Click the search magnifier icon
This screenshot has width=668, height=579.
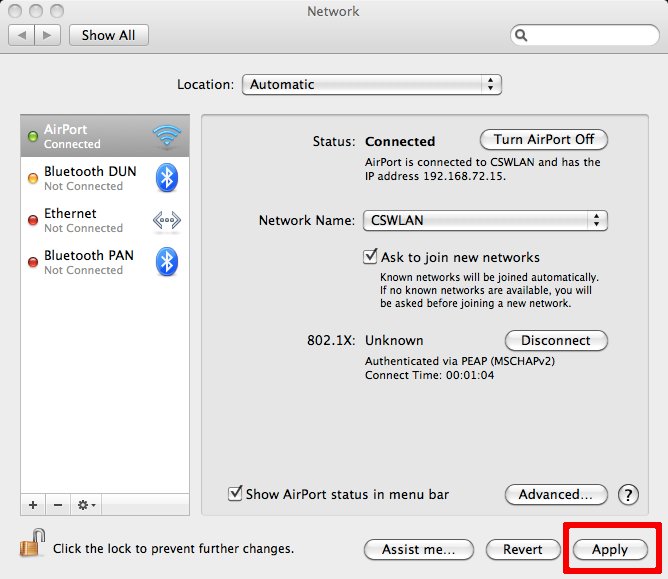pos(521,35)
